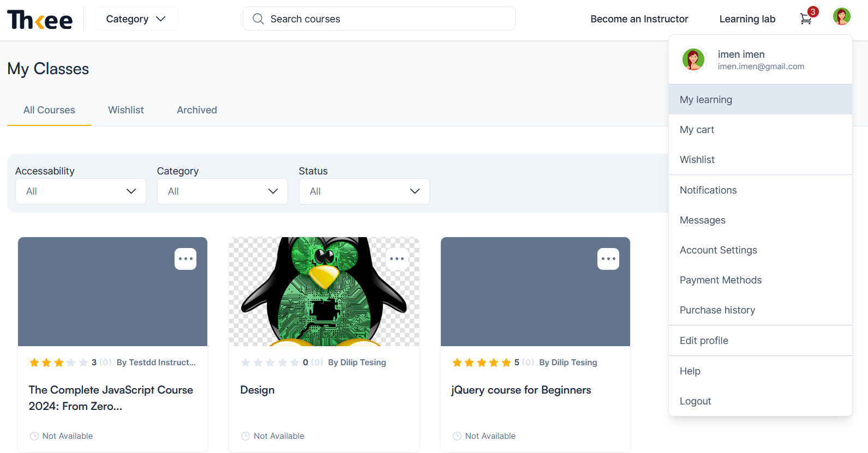Select My cart in user menu
The width and height of the screenshot is (868, 453).
pyautogui.click(x=761, y=129)
